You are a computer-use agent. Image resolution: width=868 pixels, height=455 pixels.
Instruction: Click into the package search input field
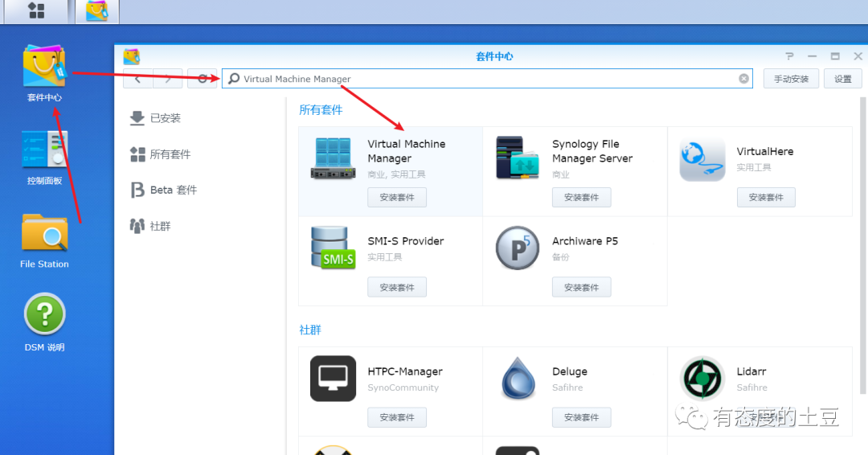pos(487,79)
